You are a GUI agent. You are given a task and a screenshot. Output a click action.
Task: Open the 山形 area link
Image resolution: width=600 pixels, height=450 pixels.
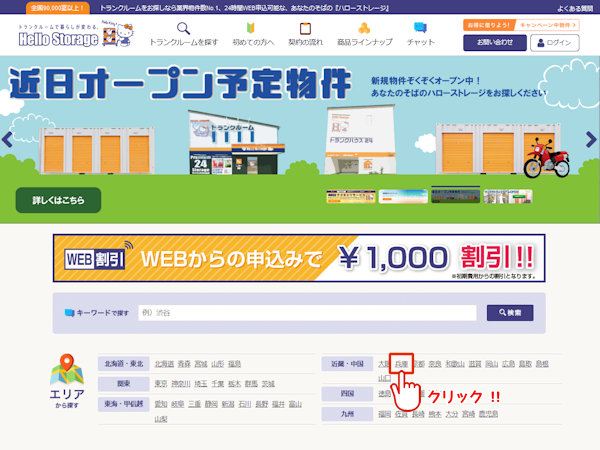218,364
